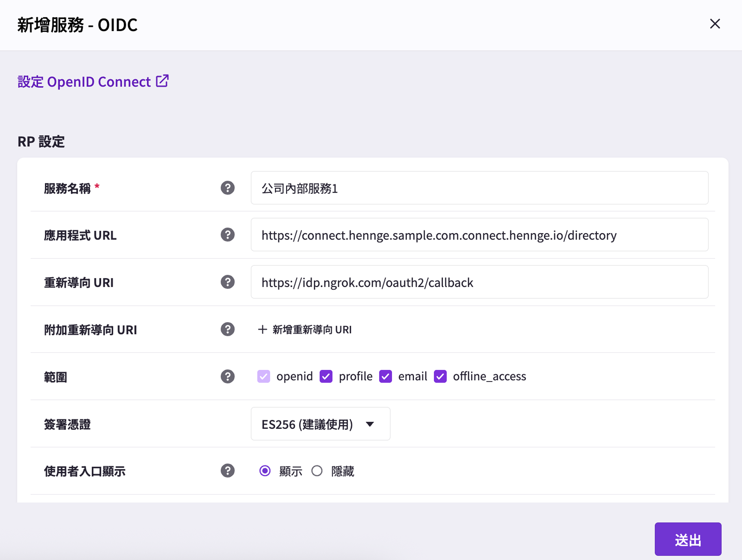Image resolution: width=742 pixels, height=560 pixels.
Task: Select the 隱藏 radio button
Action: click(x=317, y=471)
